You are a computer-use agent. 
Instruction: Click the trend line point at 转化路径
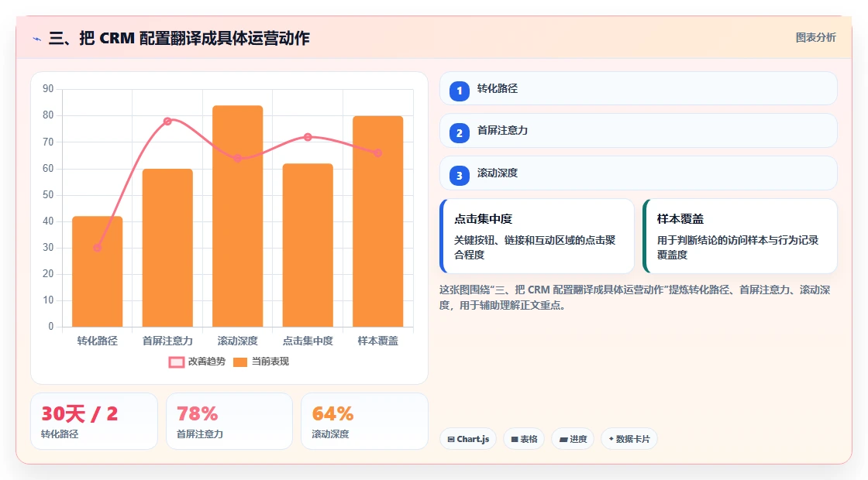98,248
